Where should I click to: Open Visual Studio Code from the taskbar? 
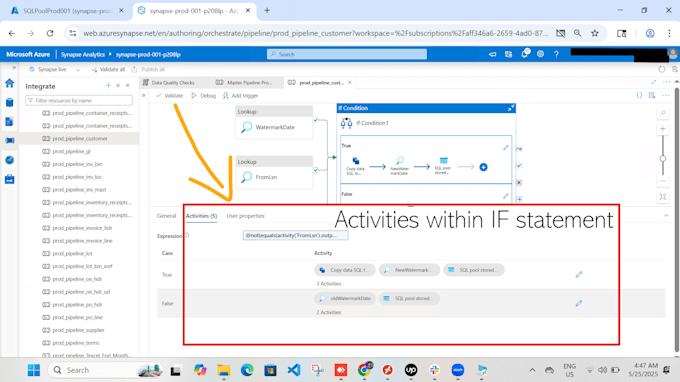(x=294, y=370)
